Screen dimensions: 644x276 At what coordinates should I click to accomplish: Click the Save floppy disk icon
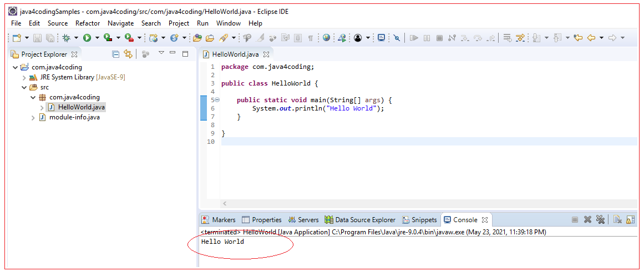click(37, 38)
